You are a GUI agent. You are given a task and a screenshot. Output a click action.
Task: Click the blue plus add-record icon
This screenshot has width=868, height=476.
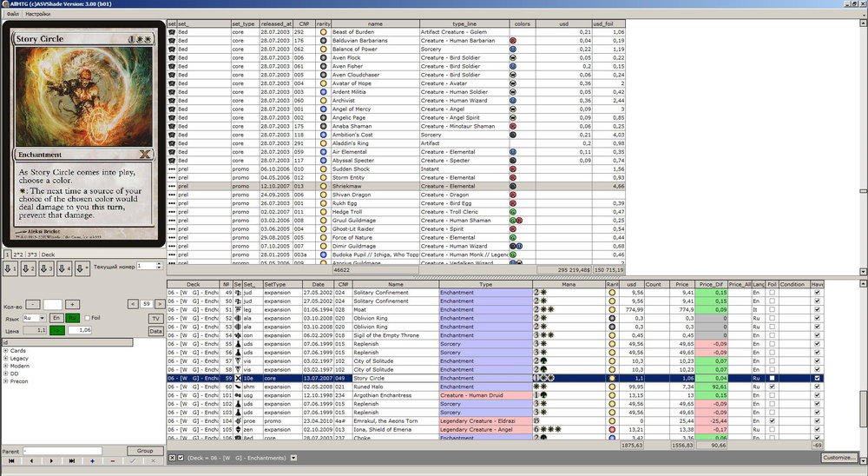(93, 460)
